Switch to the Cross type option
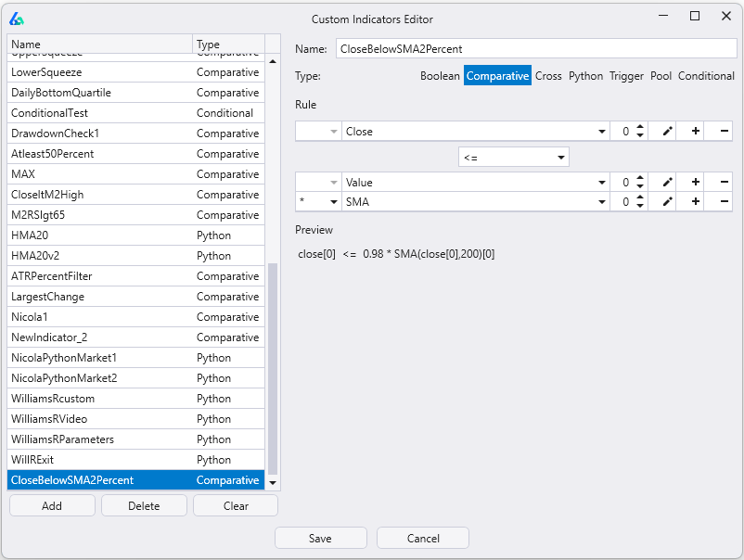Screen dimensions: 744x560 click(x=548, y=76)
